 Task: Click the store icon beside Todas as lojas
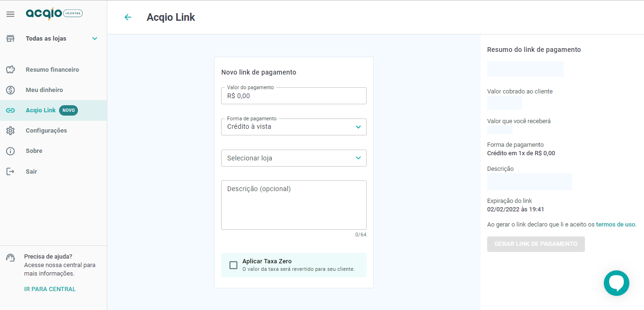(10, 39)
